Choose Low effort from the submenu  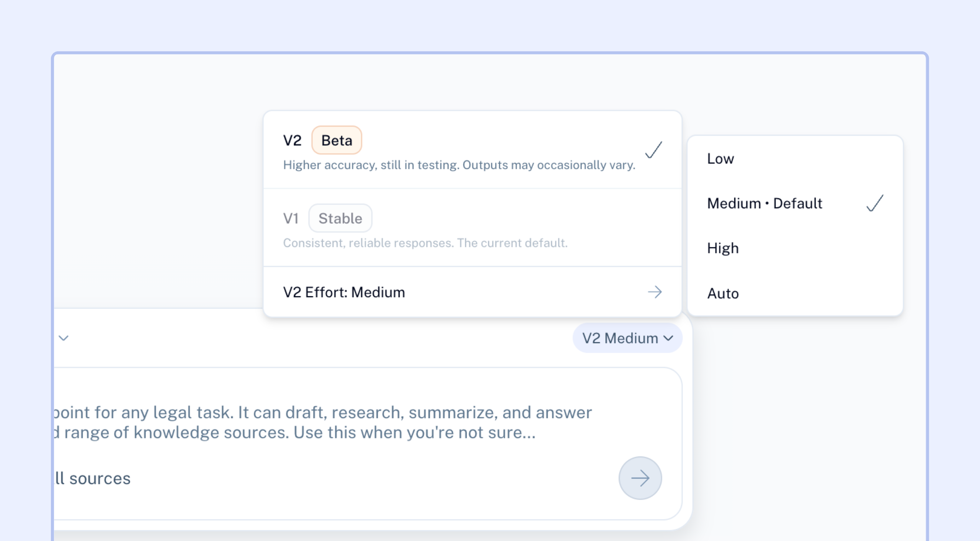coord(795,159)
